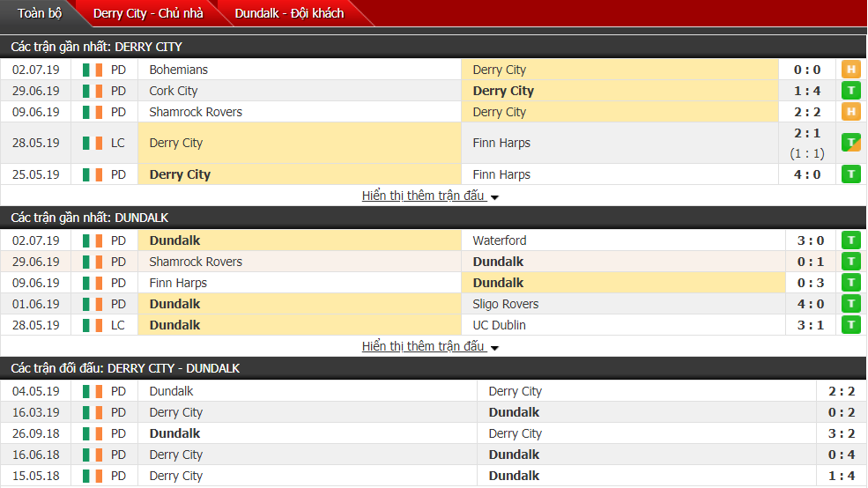The height and width of the screenshot is (488, 868).
Task: Click date '01.06.19' in Dundalk section
Action: [x=36, y=304]
